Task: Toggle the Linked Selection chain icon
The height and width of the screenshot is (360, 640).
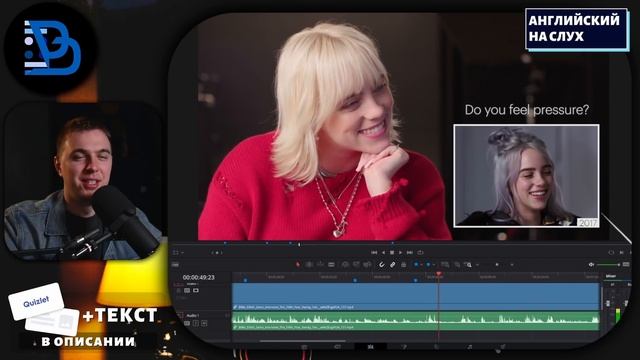Action: (x=393, y=264)
